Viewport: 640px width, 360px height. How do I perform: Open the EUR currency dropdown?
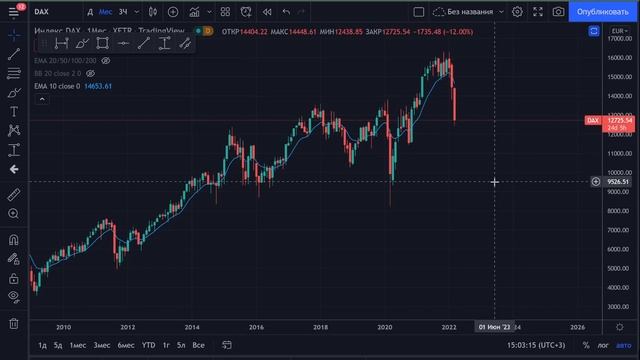(620, 31)
